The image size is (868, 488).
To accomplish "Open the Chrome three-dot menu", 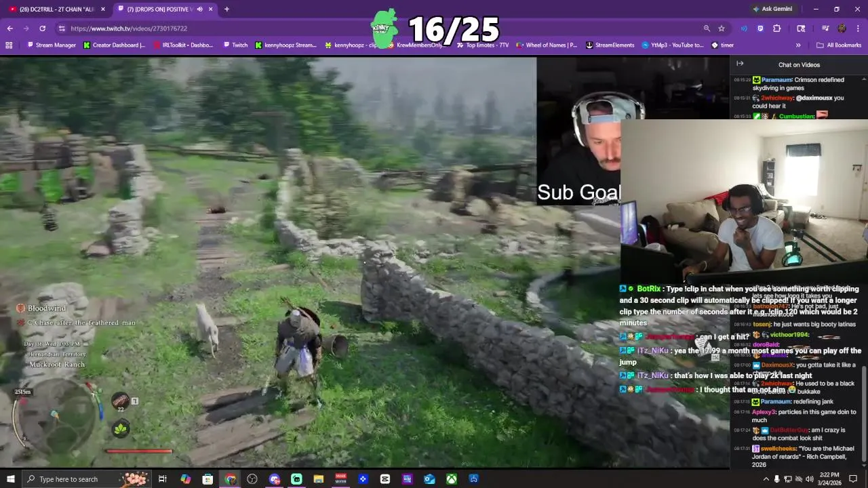I will [858, 28].
